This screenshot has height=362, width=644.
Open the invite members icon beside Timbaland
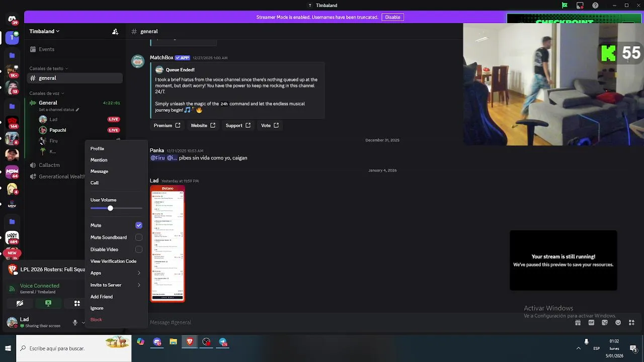point(115,31)
